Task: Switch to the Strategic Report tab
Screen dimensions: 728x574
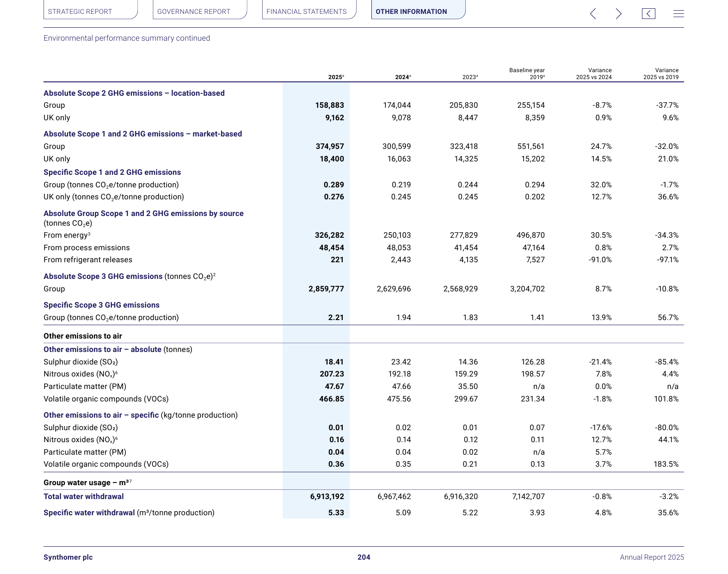Action: pyautogui.click(x=91, y=10)
